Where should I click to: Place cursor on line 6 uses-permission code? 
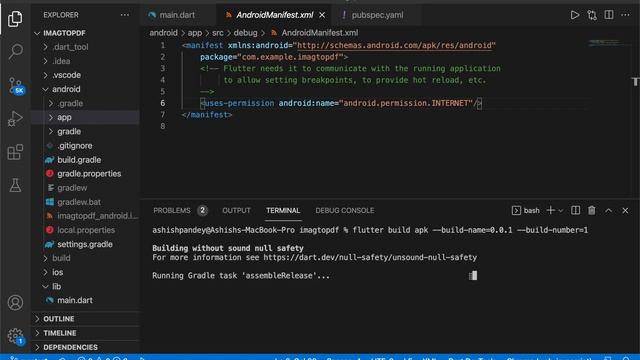point(341,103)
